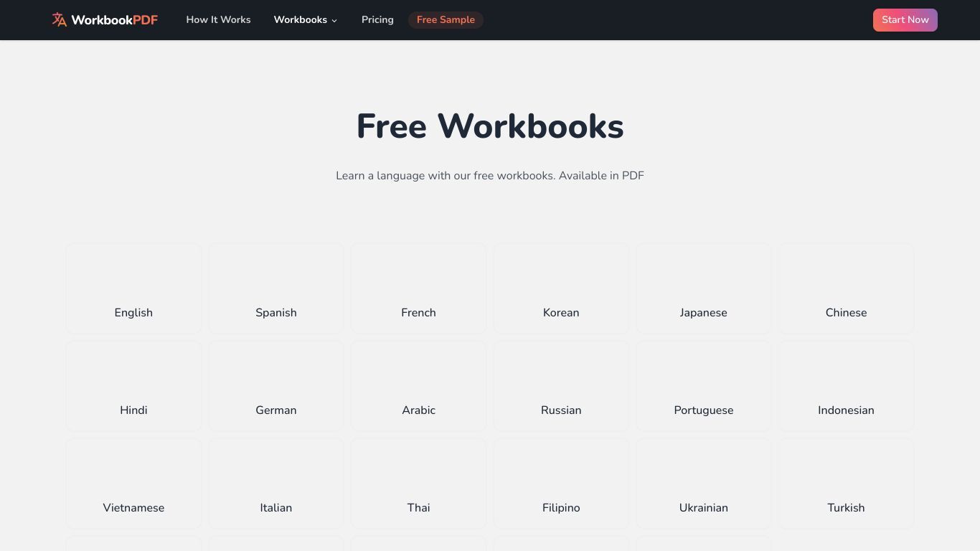Open the Indonesian workbook card
The height and width of the screenshot is (551, 980).
pyautogui.click(x=846, y=386)
